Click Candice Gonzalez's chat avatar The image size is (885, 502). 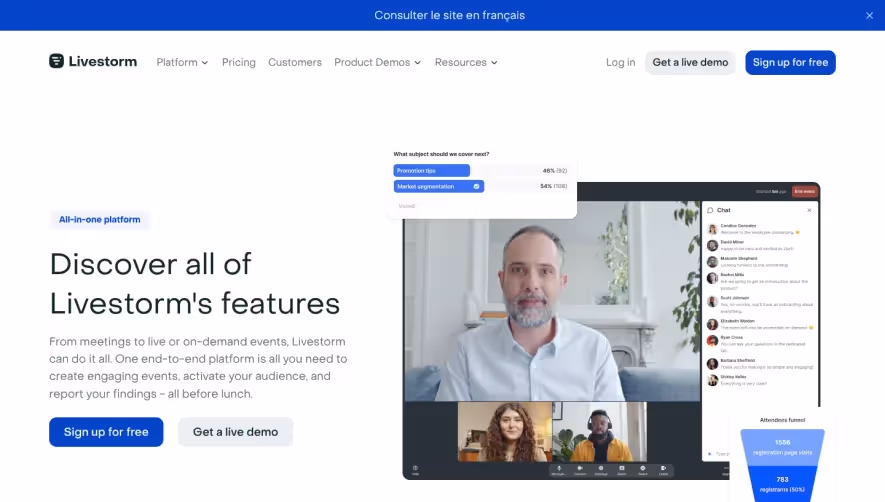coord(712,229)
